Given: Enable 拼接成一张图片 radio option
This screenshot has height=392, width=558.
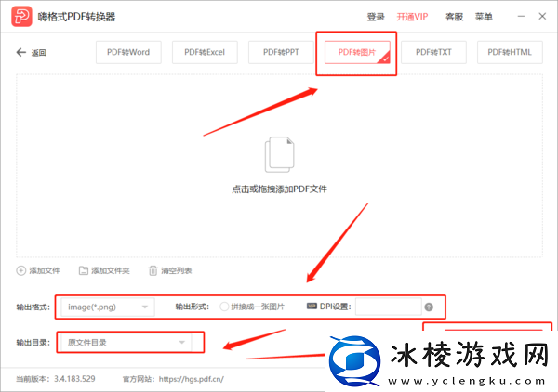Looking at the screenshot, I should tap(224, 307).
